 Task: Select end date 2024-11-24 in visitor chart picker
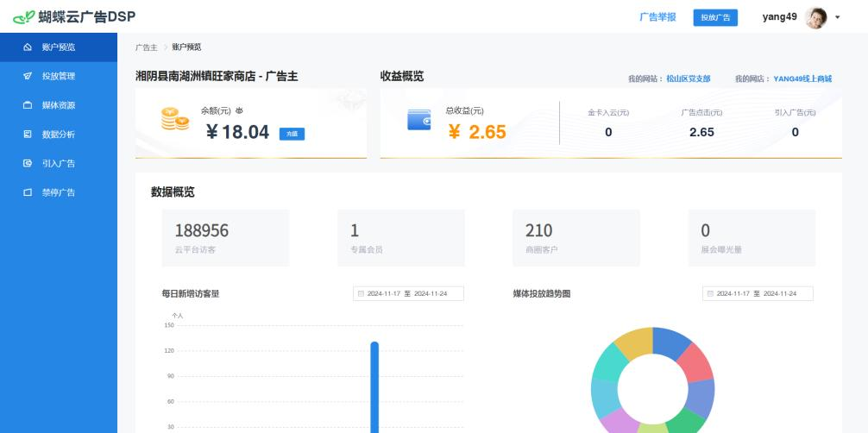point(431,293)
